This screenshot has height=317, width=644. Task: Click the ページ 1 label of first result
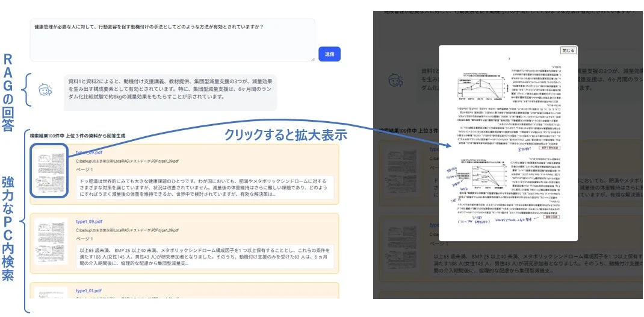click(85, 169)
